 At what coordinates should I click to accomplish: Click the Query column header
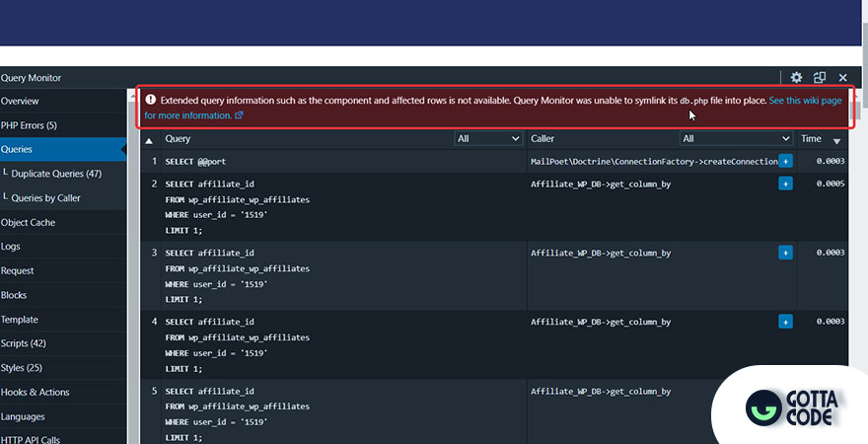(178, 138)
